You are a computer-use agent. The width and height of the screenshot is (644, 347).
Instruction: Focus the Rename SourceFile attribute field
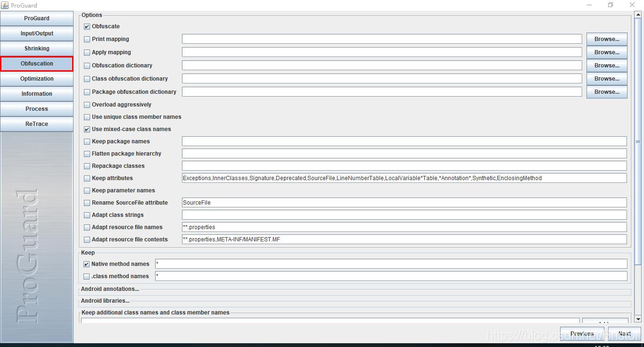[x=405, y=203]
